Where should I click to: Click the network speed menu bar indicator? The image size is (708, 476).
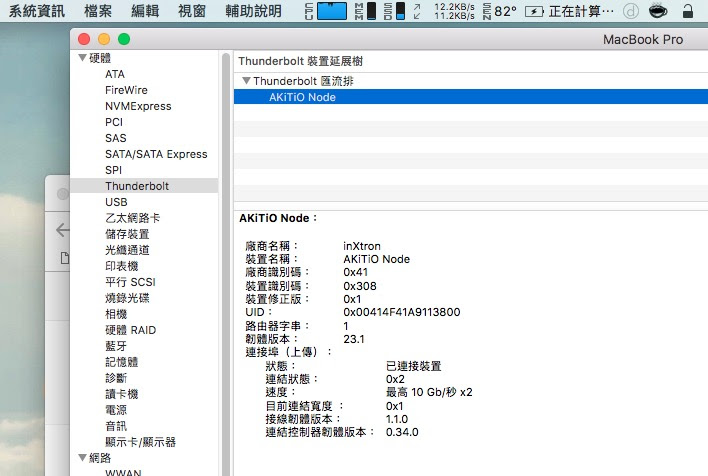pos(444,11)
